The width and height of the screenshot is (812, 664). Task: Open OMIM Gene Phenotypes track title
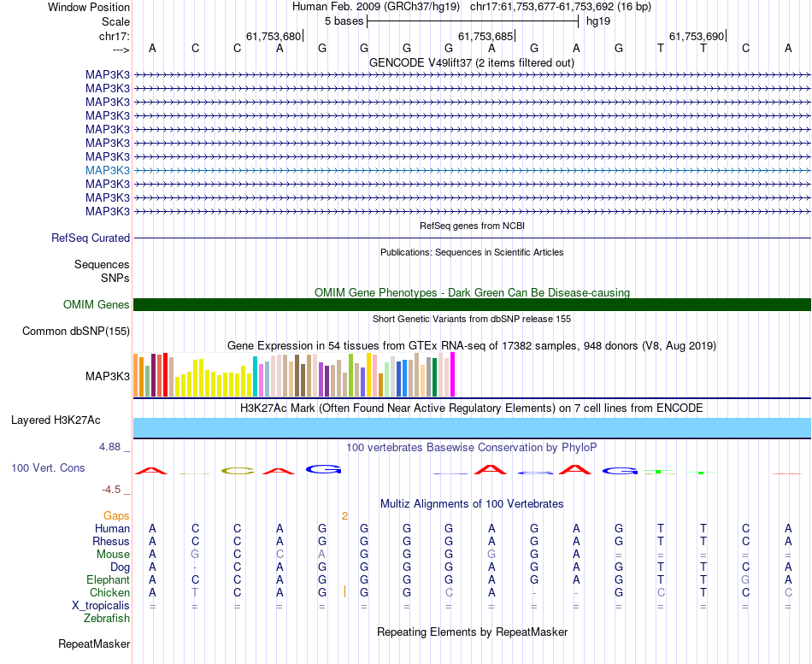point(472,292)
